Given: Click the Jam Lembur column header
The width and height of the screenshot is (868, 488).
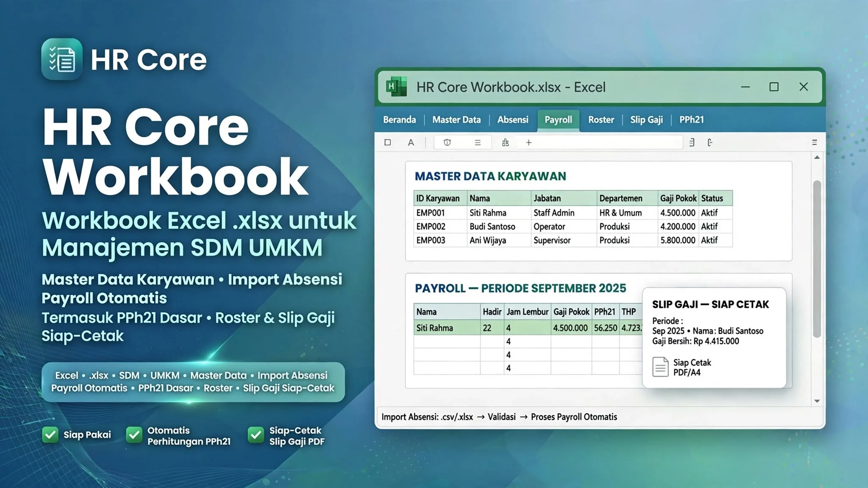Looking at the screenshot, I should click(527, 312).
